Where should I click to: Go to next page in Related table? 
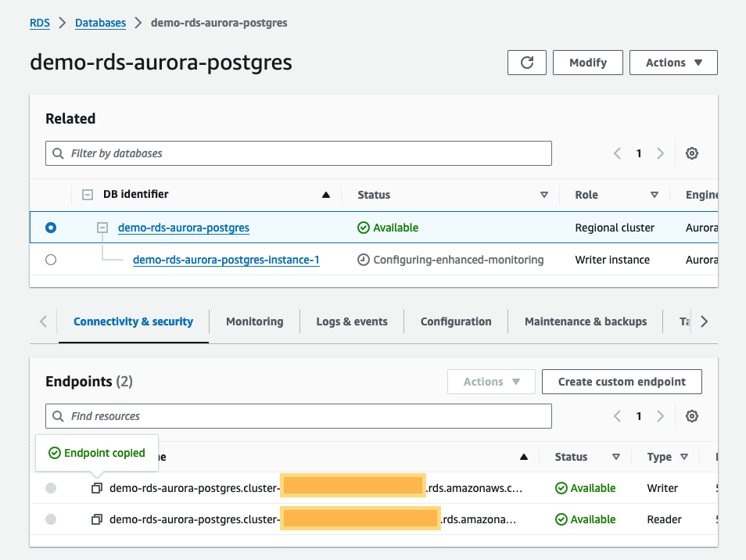660,153
